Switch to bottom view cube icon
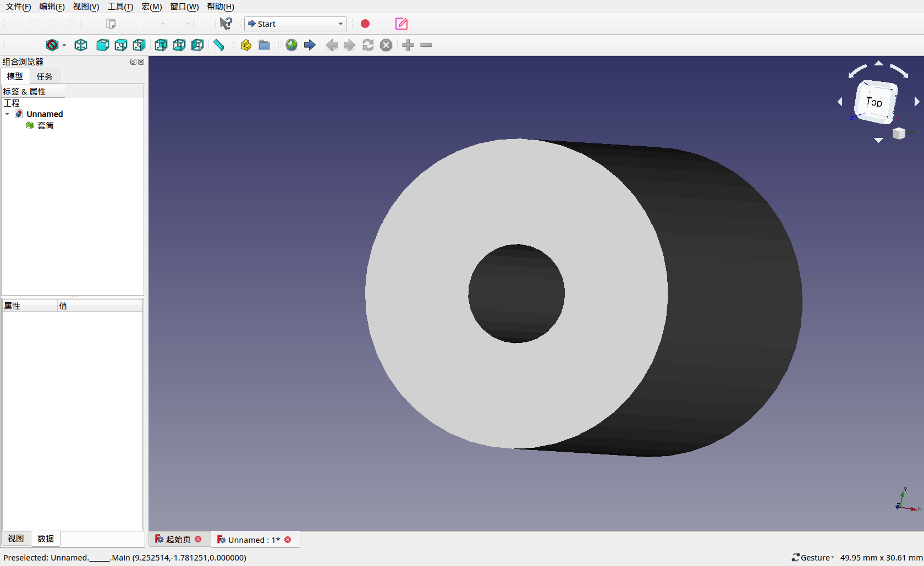 [x=179, y=45]
